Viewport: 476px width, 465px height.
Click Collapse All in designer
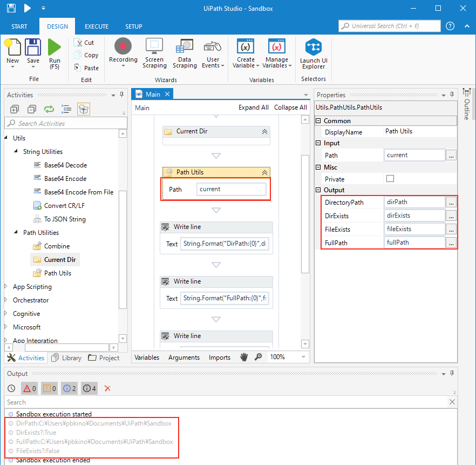290,107
